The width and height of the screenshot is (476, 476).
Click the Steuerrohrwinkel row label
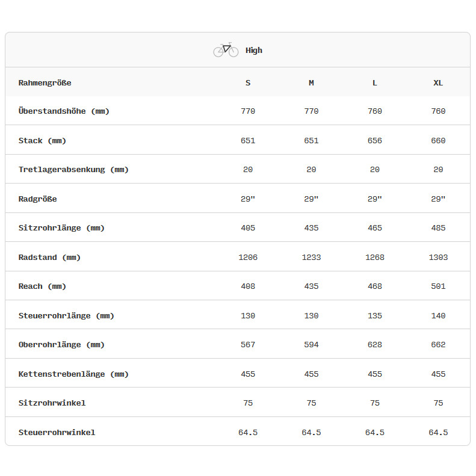coord(57,433)
